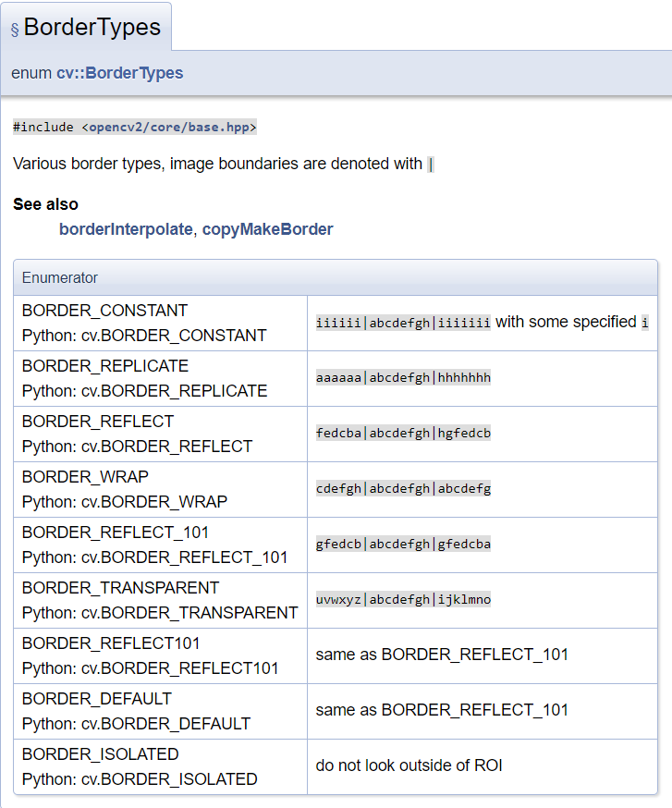Click the iiiiii|abcdefgh|iiiiiii code pattern
The height and width of the screenshot is (808, 672).
click(x=403, y=323)
